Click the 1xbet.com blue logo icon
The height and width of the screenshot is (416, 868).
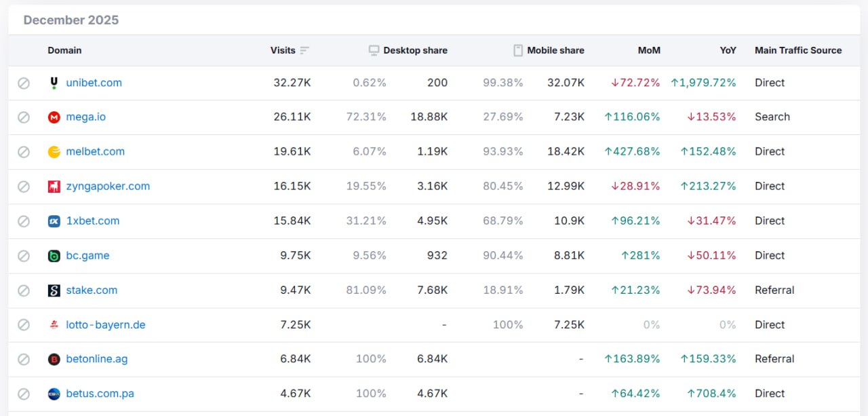pos(54,221)
